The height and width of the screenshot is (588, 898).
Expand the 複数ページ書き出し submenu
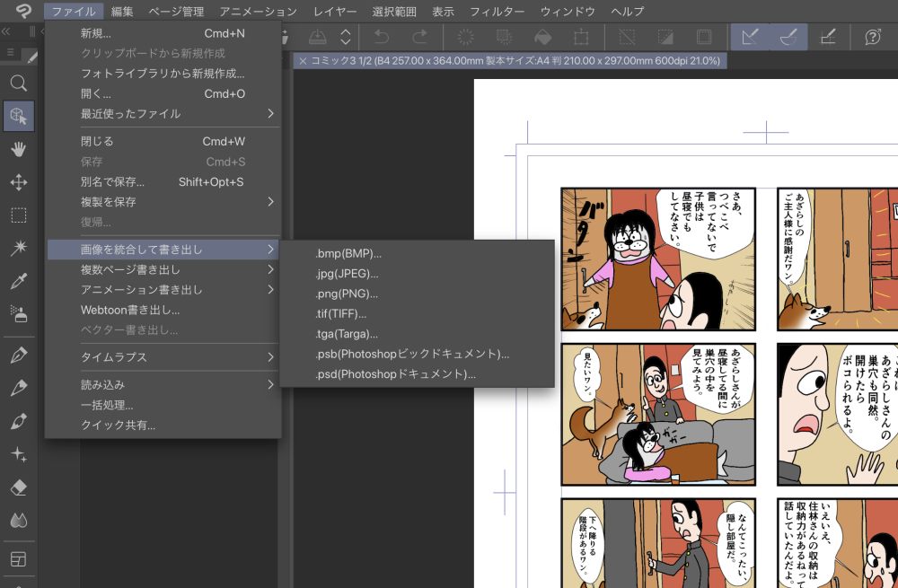(163, 269)
